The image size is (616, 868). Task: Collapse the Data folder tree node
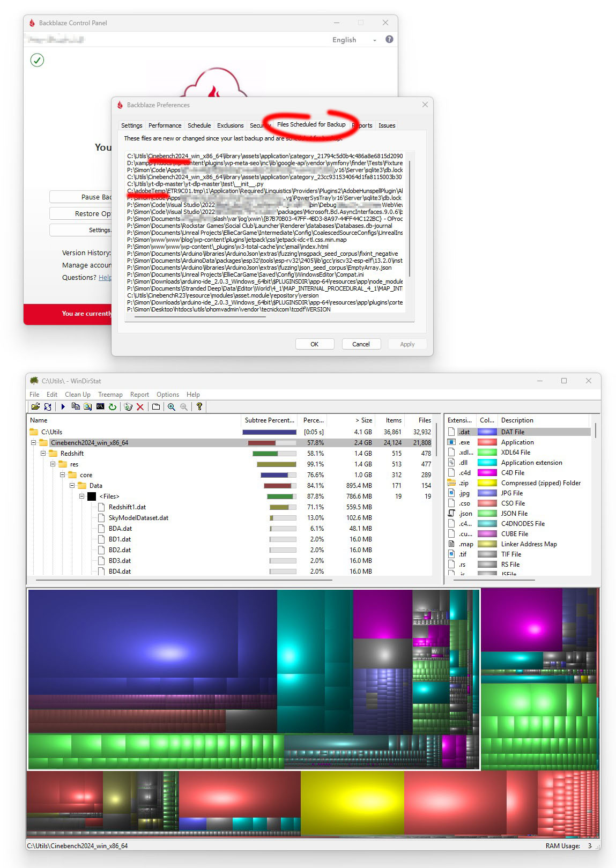coord(72,486)
